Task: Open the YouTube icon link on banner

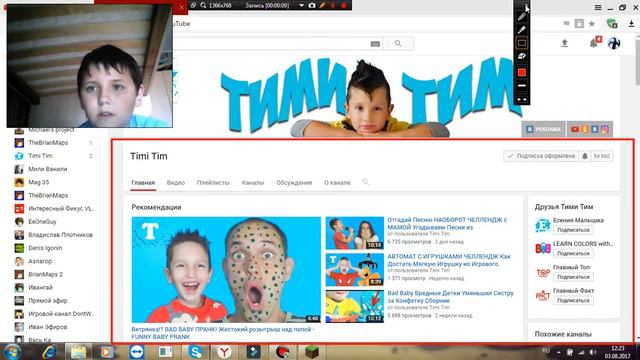Action: pyautogui.click(x=575, y=129)
